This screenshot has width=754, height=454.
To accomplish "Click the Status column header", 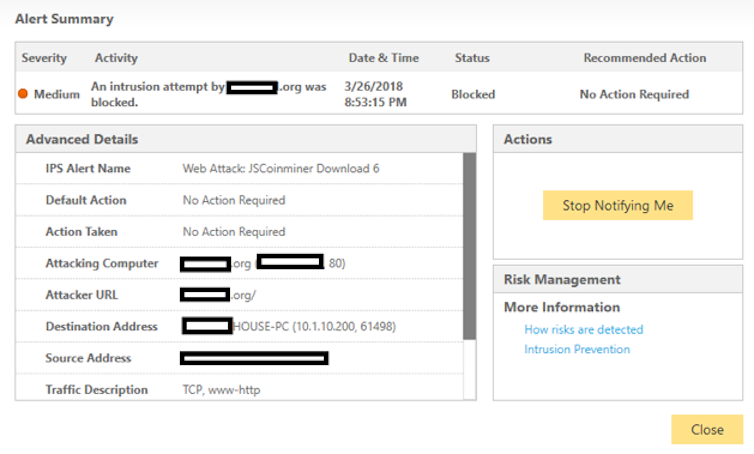I will tap(472, 58).
